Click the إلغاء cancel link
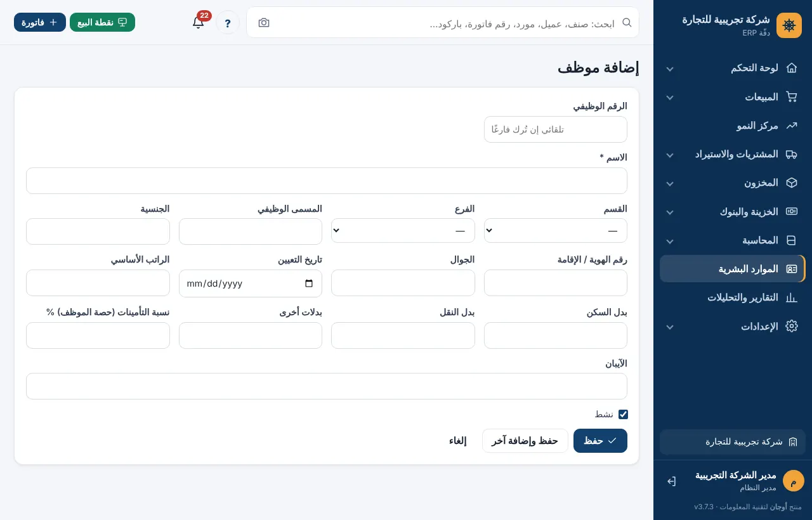The image size is (812, 520). 457,441
